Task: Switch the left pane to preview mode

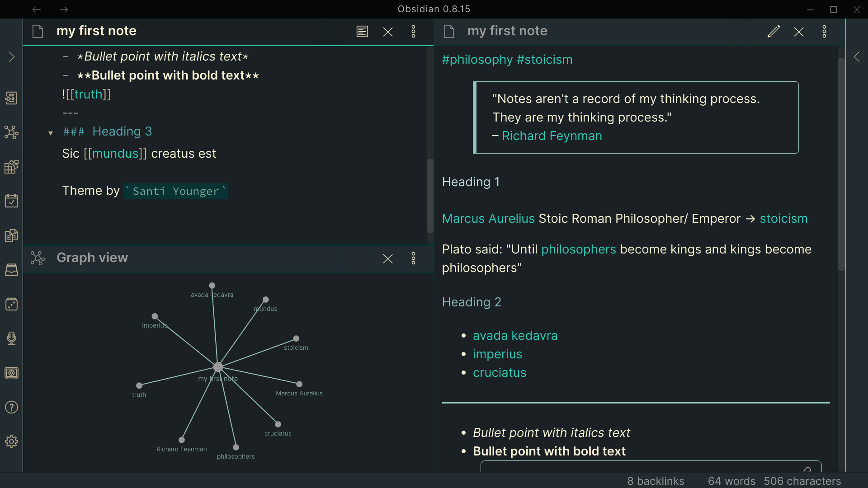Action: [362, 31]
